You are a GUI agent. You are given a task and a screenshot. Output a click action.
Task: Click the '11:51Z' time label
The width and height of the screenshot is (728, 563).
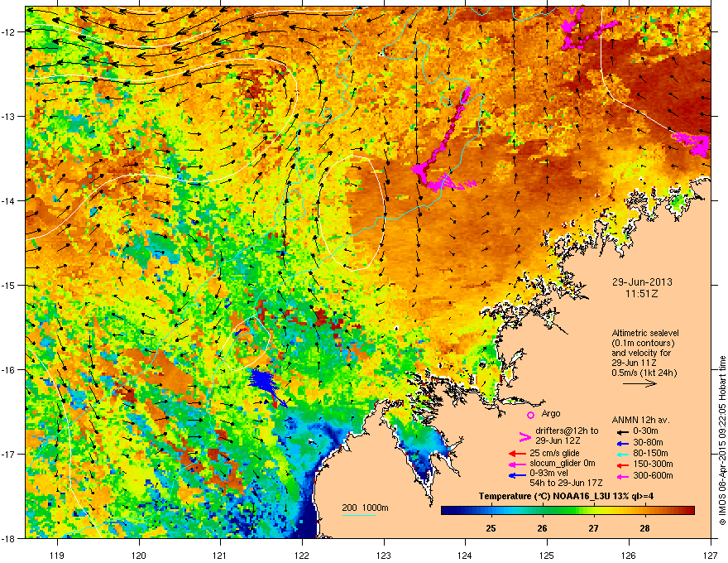(642, 294)
